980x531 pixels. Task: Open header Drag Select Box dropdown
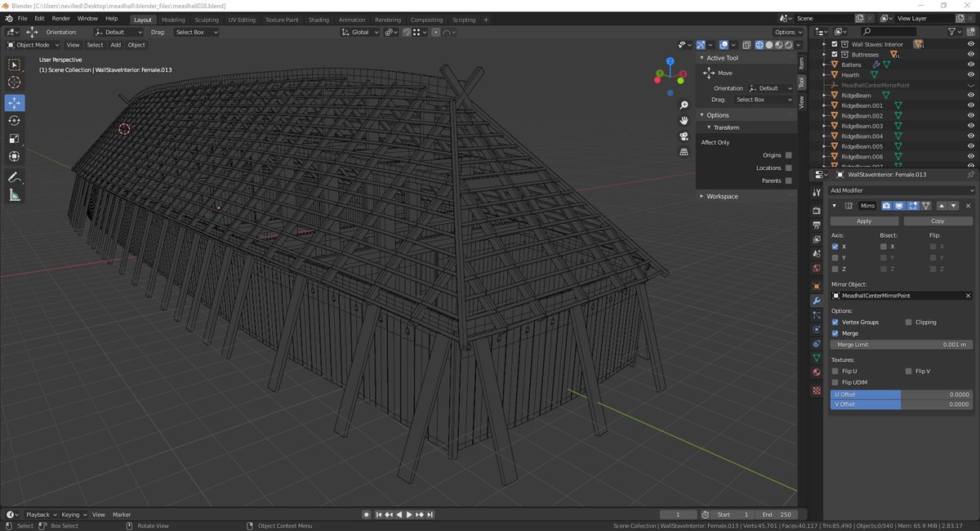tap(196, 32)
